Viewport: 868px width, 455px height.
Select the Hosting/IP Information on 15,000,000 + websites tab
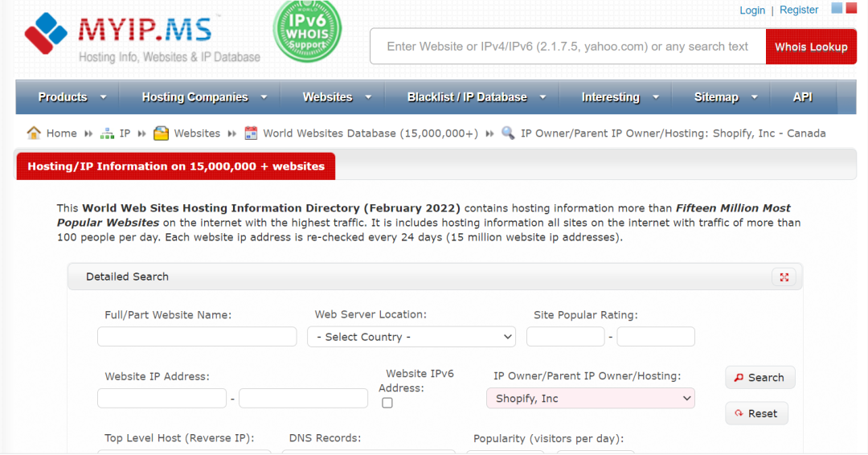176,166
